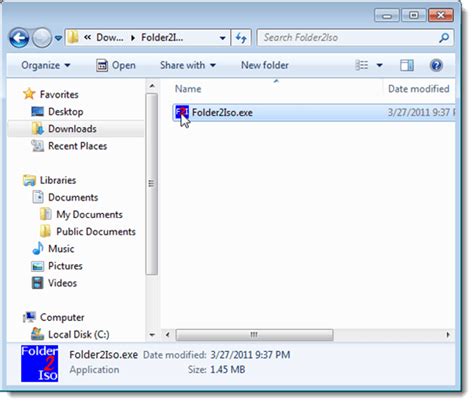The width and height of the screenshot is (474, 404).
Task: Open Help with the question mark icon
Action: (436, 65)
